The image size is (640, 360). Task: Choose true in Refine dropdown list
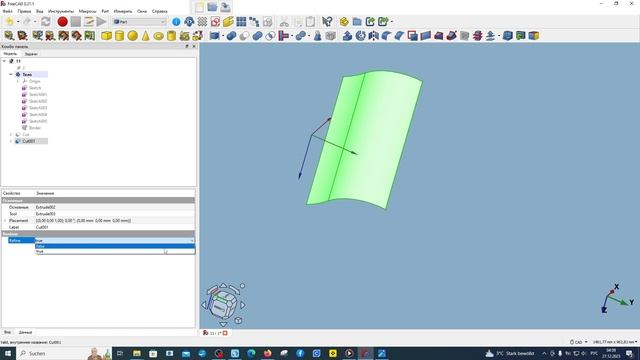point(115,251)
